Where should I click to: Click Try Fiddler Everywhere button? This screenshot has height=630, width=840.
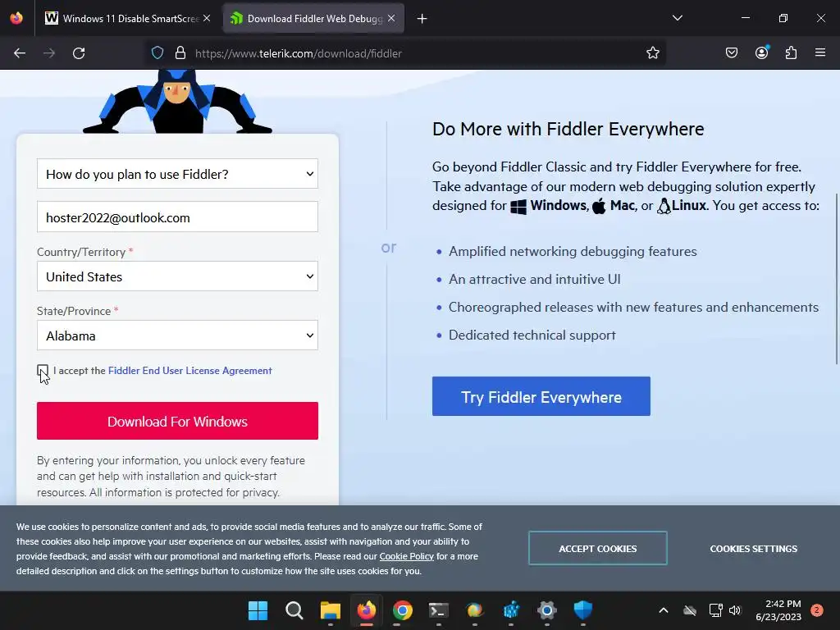(x=541, y=396)
